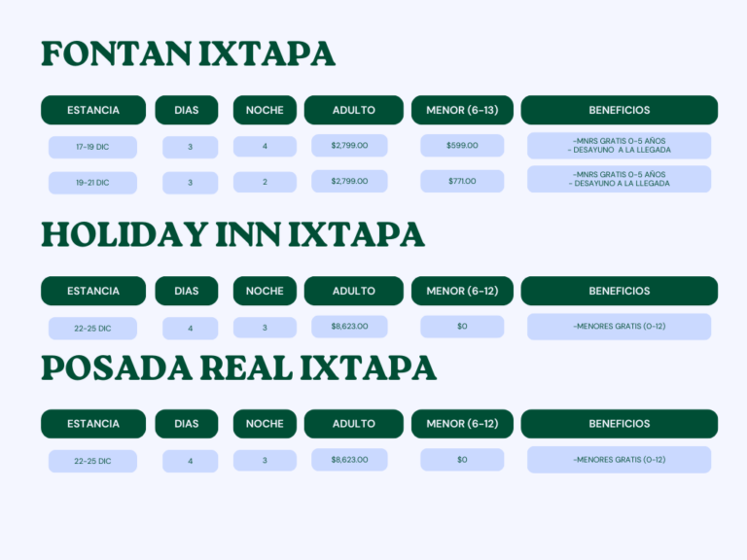The image size is (747, 560).
Task: Click the $599.00 minor price cell
Action: [462, 146]
